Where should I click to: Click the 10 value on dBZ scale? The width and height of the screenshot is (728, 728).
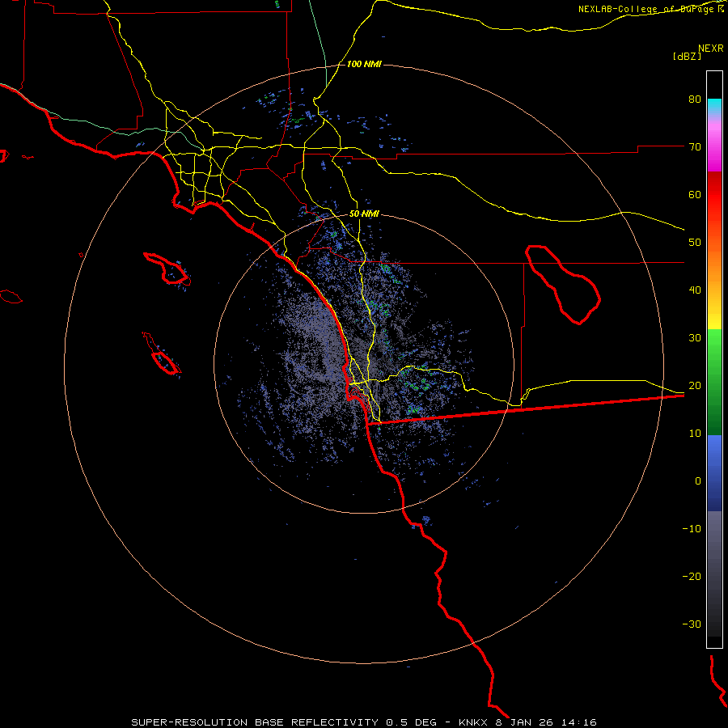[695, 434]
